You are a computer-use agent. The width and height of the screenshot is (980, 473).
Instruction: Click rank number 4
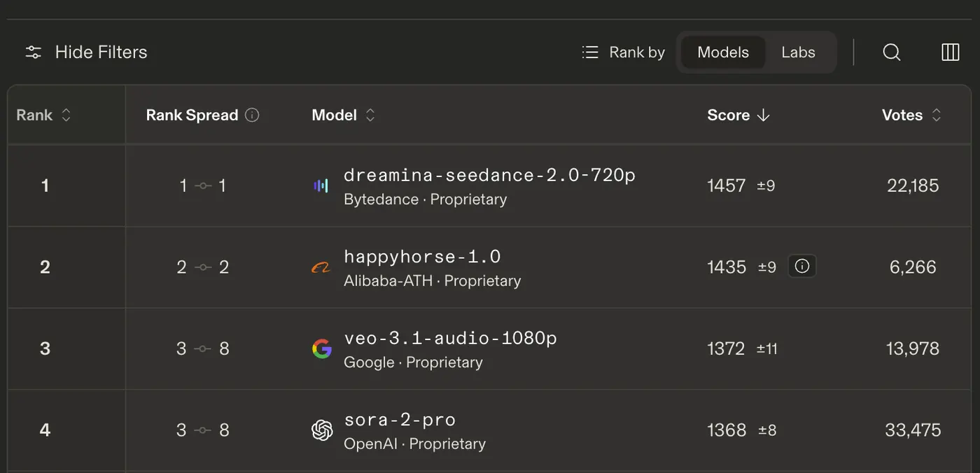[45, 430]
